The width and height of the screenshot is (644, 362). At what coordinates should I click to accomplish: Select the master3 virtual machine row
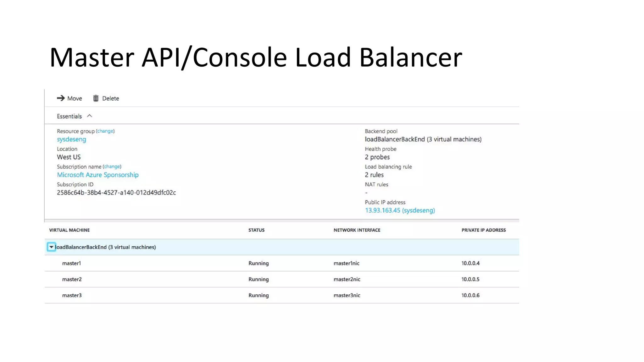282,295
